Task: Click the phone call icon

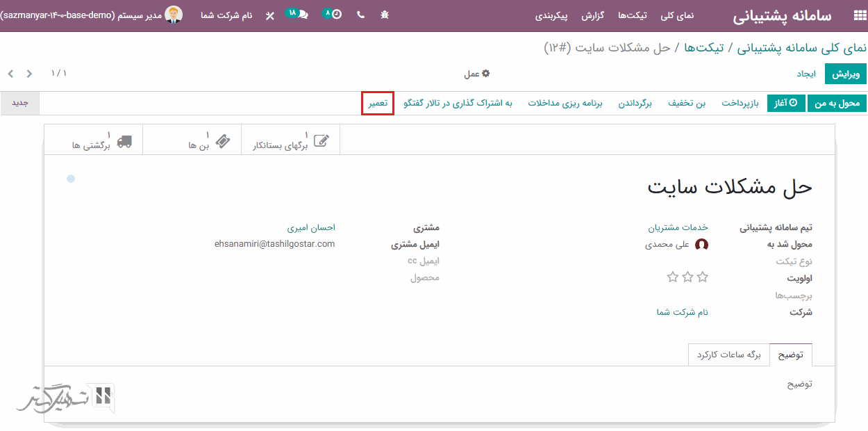Action: pyautogui.click(x=360, y=15)
